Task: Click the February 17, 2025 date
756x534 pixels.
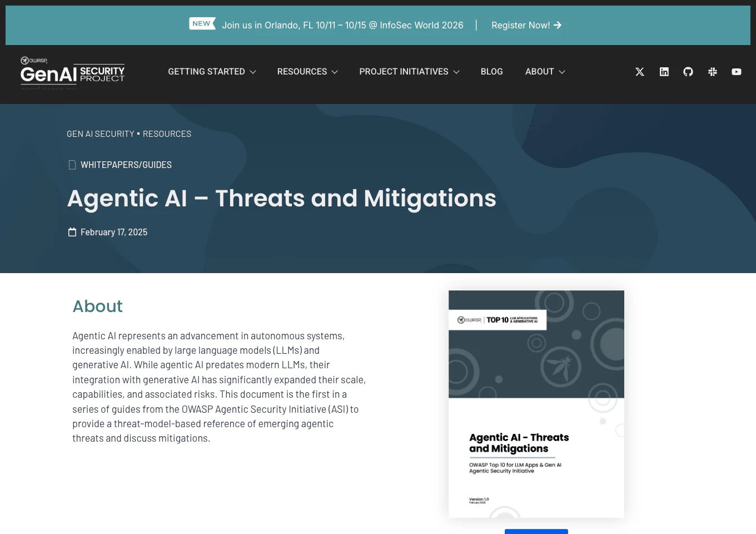Action: 114,232
